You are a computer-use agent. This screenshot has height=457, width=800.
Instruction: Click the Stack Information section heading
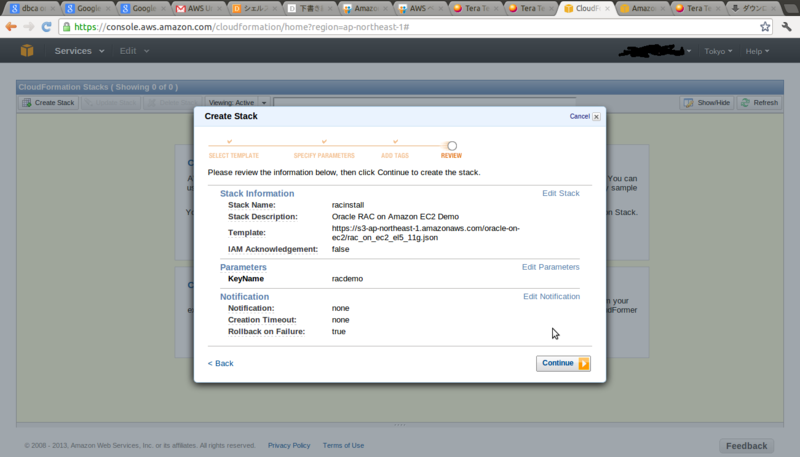257,193
